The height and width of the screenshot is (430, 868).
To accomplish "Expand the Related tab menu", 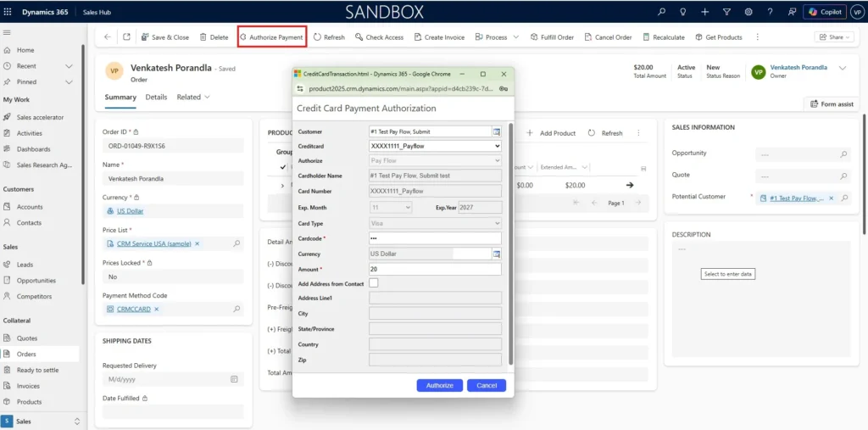I will tap(193, 97).
